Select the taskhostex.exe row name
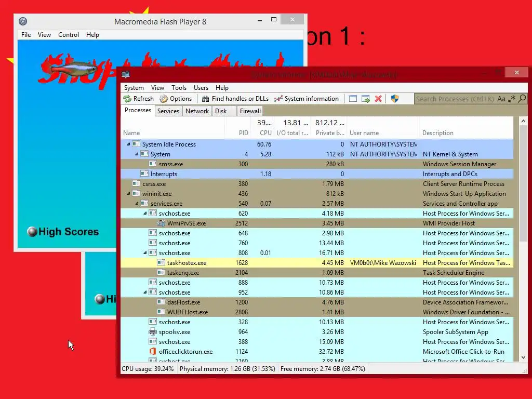The image size is (532, 399). [187, 262]
